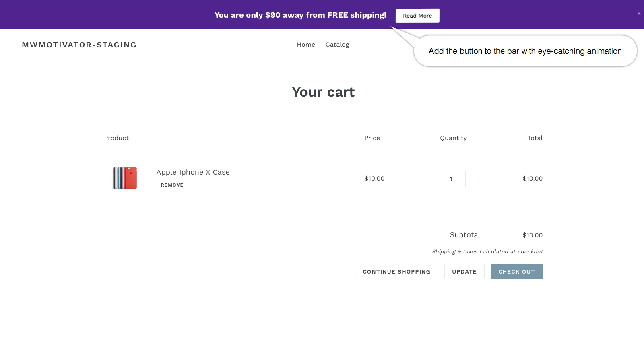Click the free shipping message text

(x=300, y=15)
